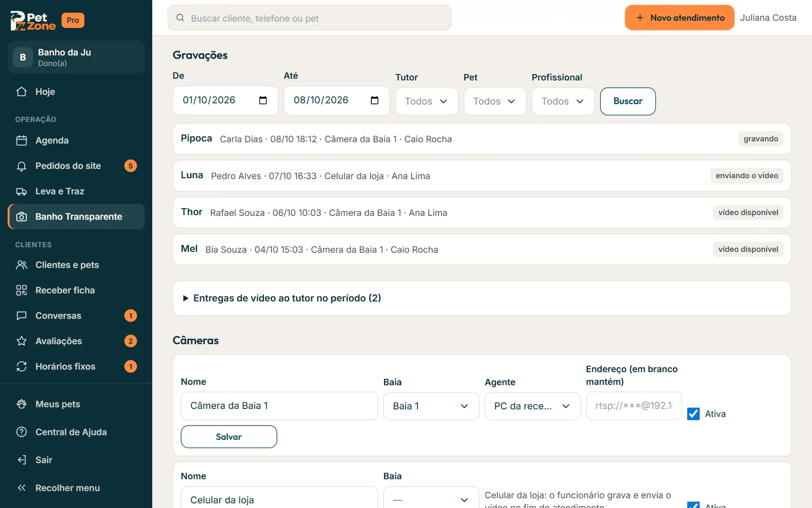Click the Buscar button

point(628,101)
